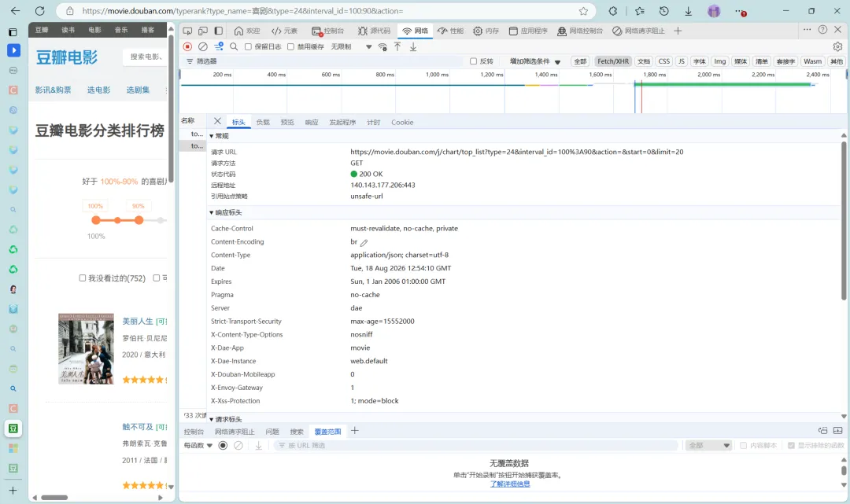Viewport: 850px width, 504px height.
Task: Click the 豆瓣电影 logo link
Action: click(67, 57)
